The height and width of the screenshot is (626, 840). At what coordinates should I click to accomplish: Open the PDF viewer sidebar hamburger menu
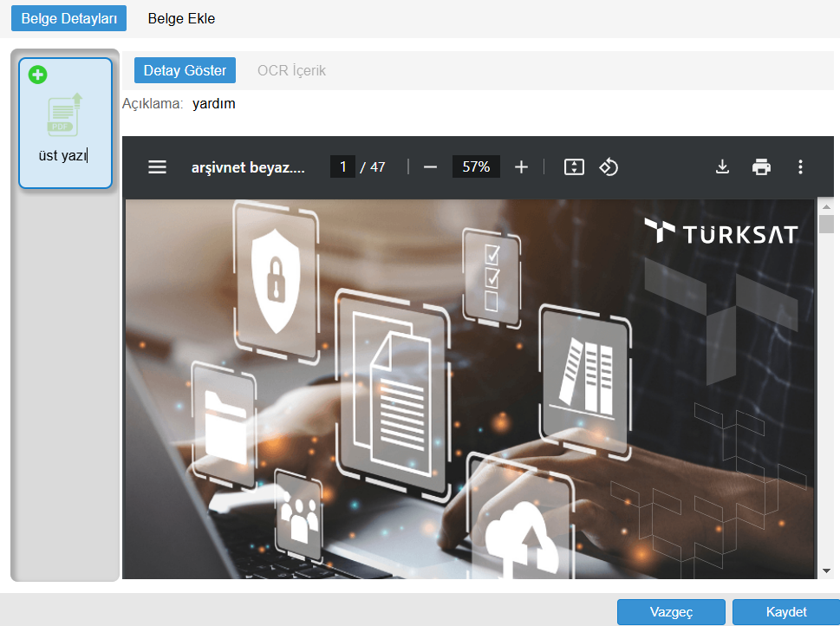pyautogui.click(x=157, y=167)
